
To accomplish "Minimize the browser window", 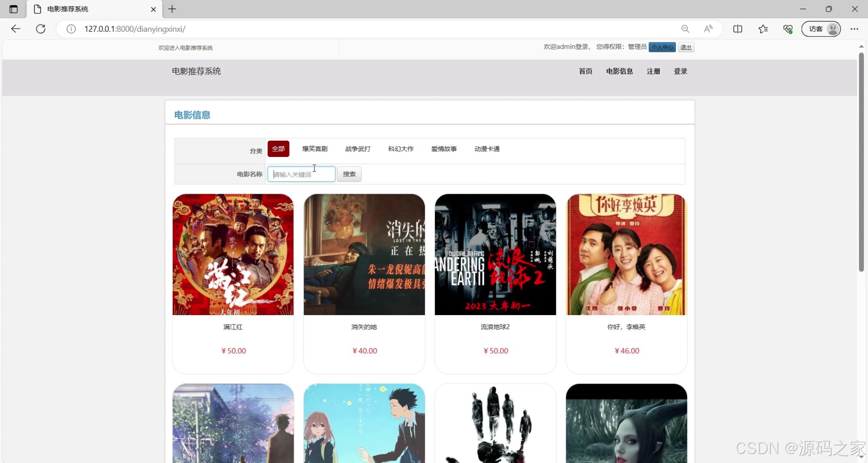I will (803, 9).
